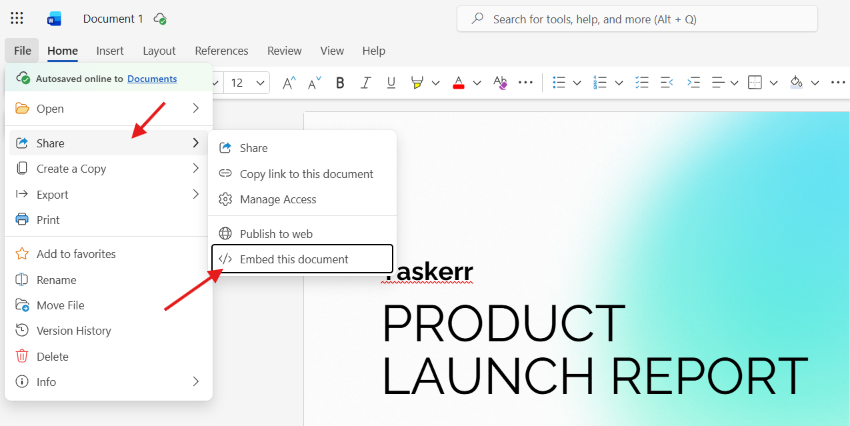Open Create a Copy menu entry
This screenshot has width=850, height=426.
[108, 169]
